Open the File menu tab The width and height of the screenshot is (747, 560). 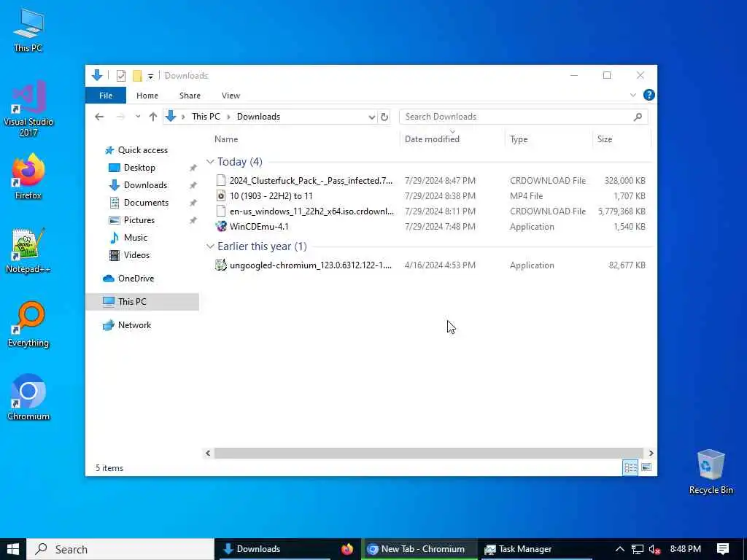point(106,96)
